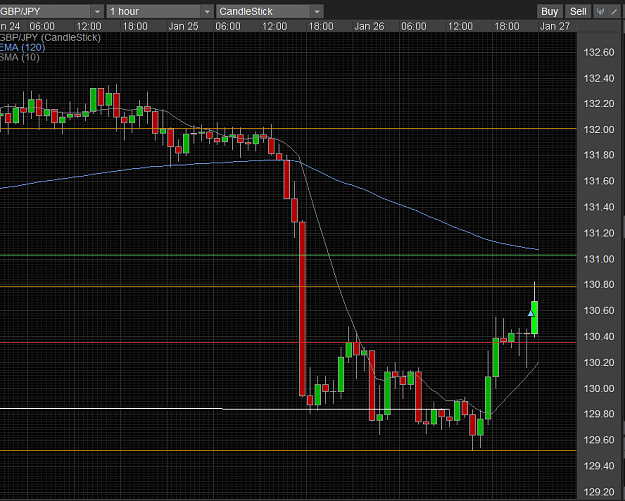The height and width of the screenshot is (501, 625).
Task: Select the line drawing tool icon
Action: click(x=614, y=12)
